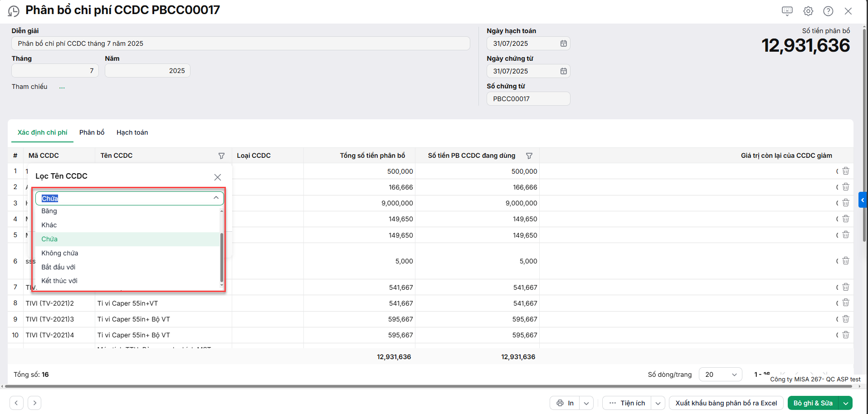
Task: Open help with the question mark icon
Action: tap(828, 11)
